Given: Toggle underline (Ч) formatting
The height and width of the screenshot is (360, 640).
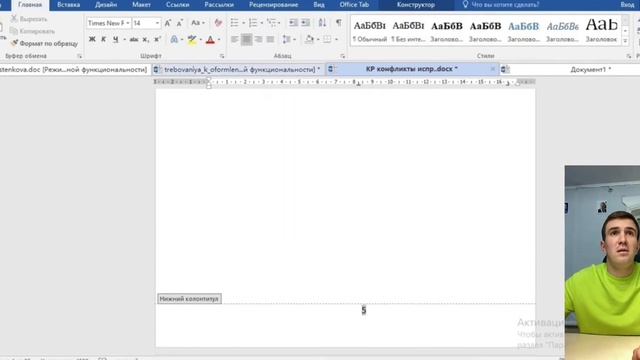Looking at the screenshot, I should click(116, 39).
